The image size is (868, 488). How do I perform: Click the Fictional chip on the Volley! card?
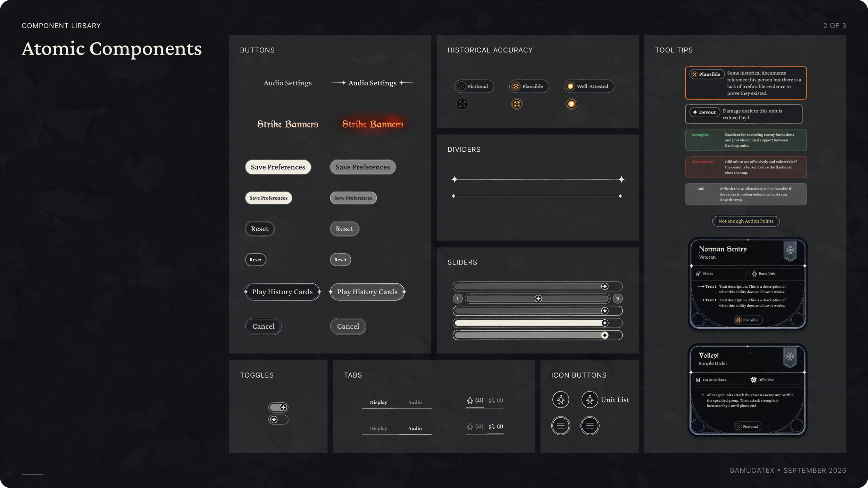748,427
